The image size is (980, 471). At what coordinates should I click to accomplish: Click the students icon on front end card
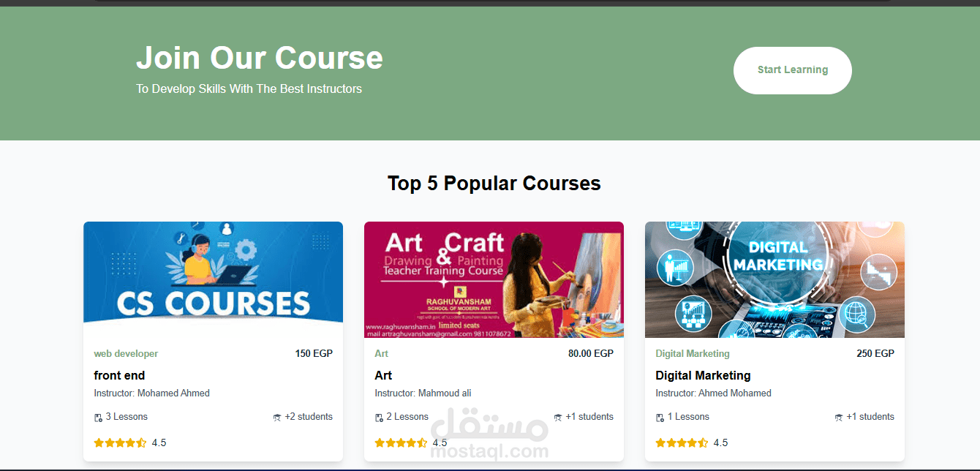click(x=277, y=418)
